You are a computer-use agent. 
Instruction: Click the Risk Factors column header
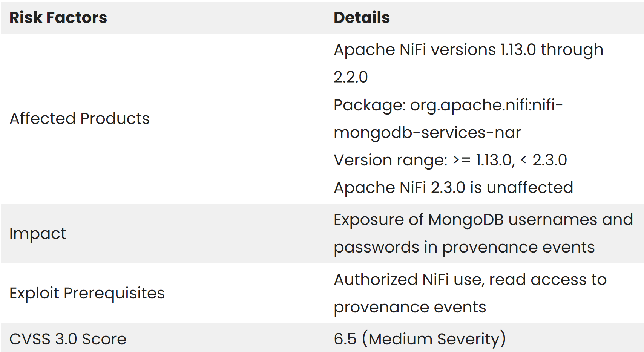[58, 18]
